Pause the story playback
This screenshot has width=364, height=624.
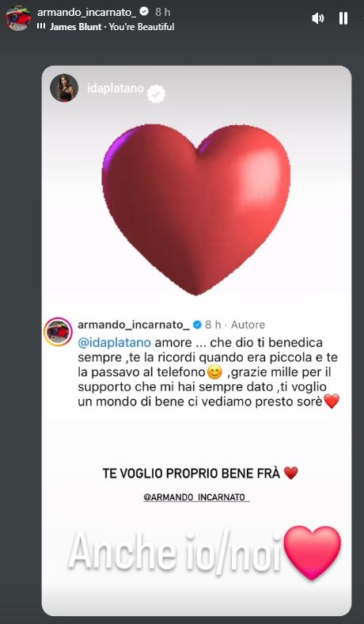(x=343, y=18)
